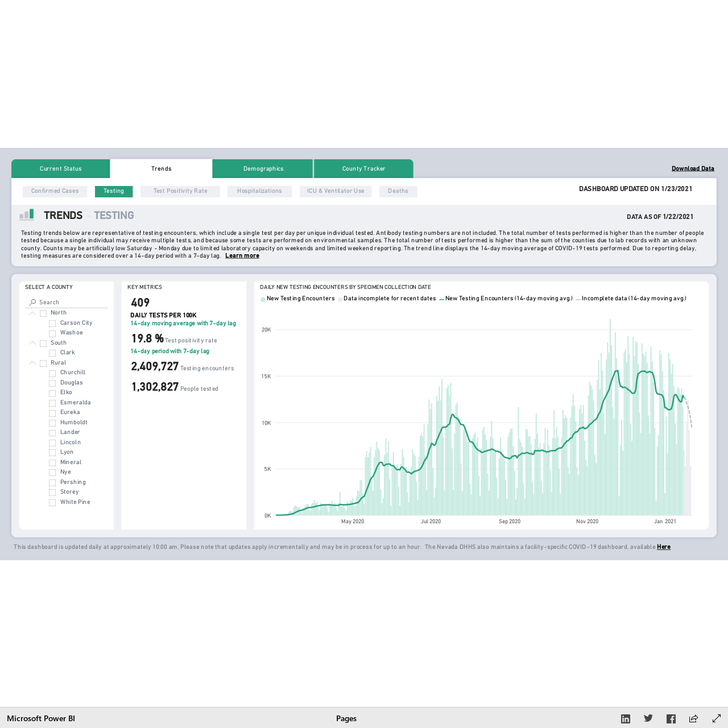Open the County Tracker tab
728x728 pixels.
coord(363,169)
